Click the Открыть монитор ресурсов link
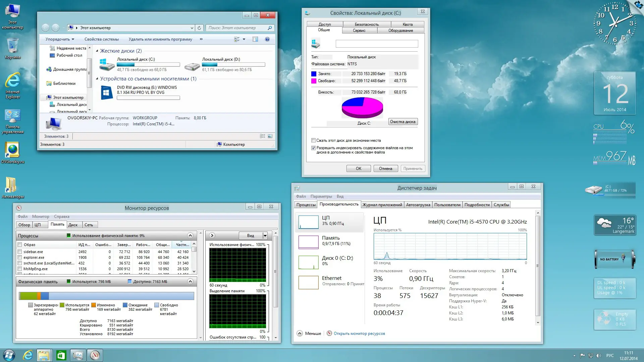This screenshot has width=644, height=362. [359, 333]
